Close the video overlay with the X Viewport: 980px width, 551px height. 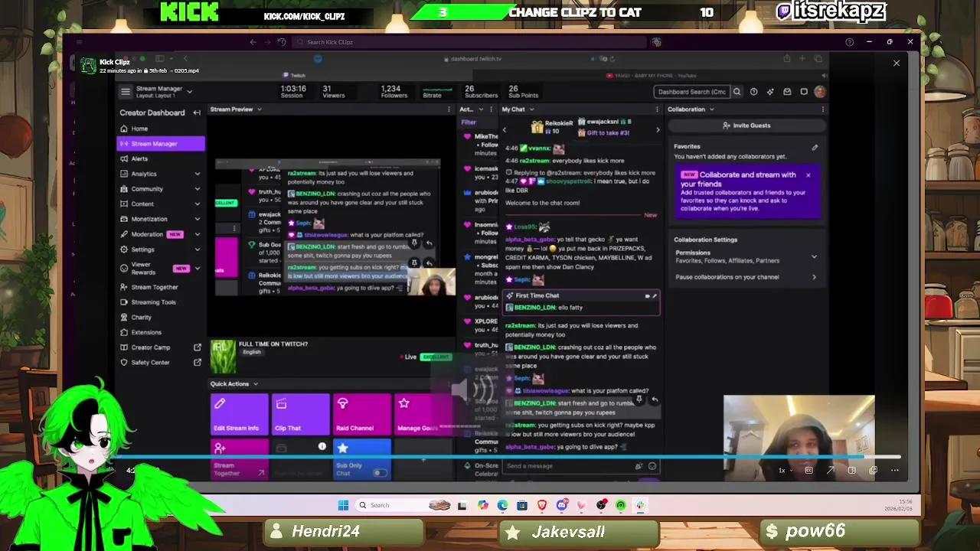897,63
